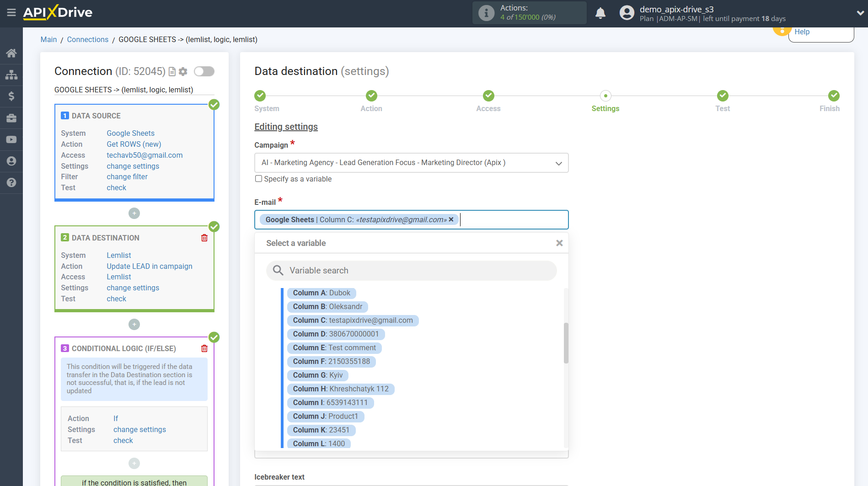Select variable Column I: 6539143111
The width and height of the screenshot is (868, 486).
click(330, 402)
